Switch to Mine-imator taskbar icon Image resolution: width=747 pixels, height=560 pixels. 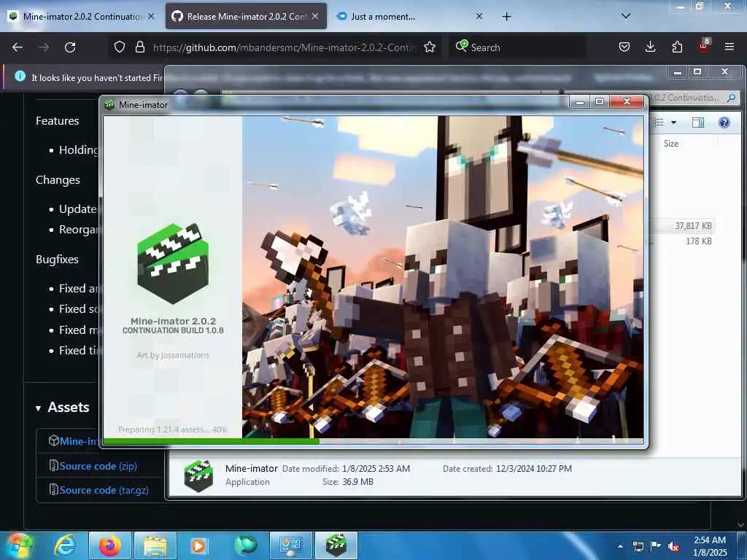[x=336, y=545]
